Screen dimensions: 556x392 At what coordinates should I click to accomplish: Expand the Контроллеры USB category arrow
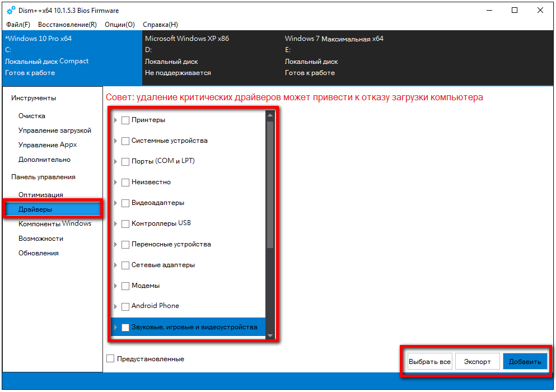click(116, 223)
